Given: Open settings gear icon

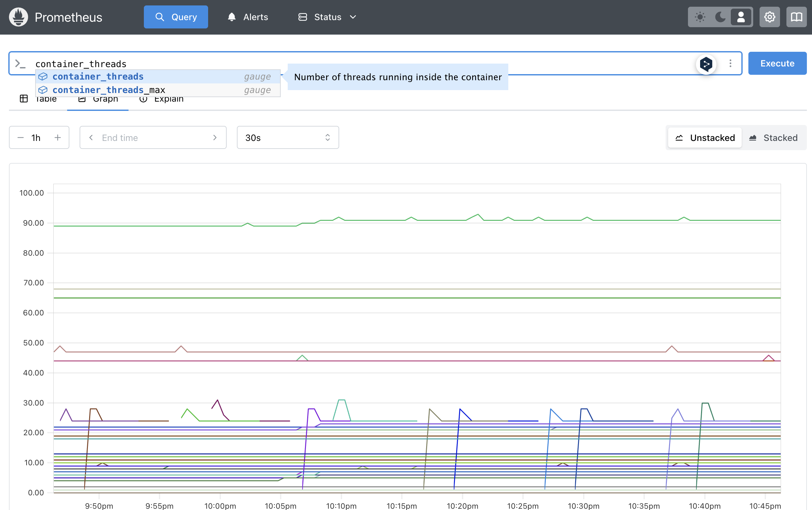Looking at the screenshot, I should [769, 17].
